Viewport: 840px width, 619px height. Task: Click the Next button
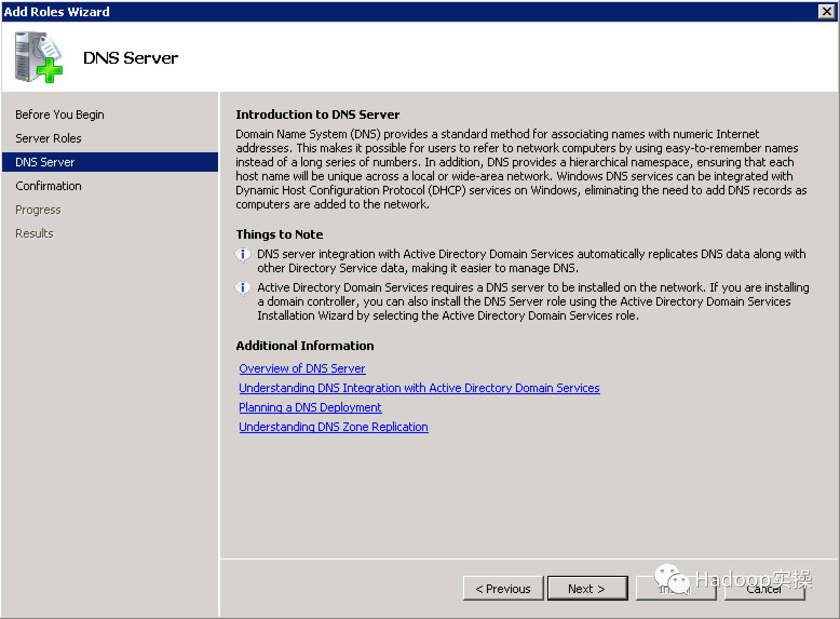(587, 588)
